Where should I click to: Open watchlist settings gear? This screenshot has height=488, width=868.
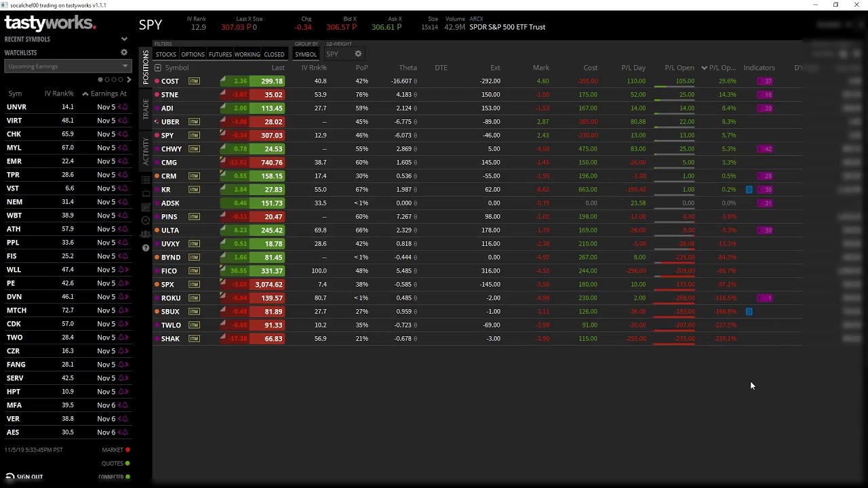click(124, 52)
